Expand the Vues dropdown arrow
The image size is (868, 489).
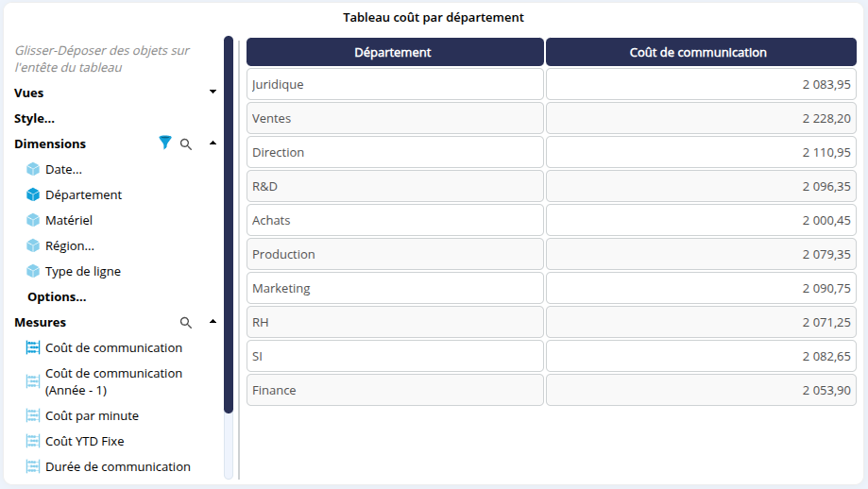pyautogui.click(x=213, y=92)
